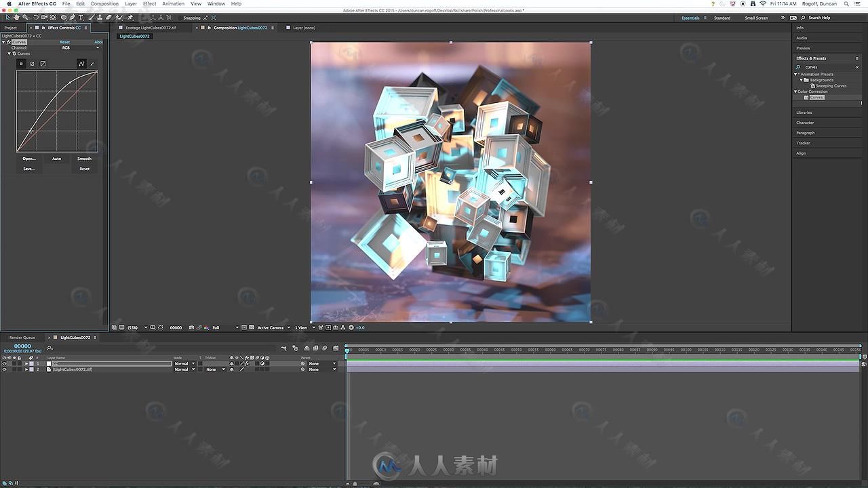Viewport: 868px width, 488px height.
Task: Select the Zoom magnifier tool
Action: coord(25,17)
